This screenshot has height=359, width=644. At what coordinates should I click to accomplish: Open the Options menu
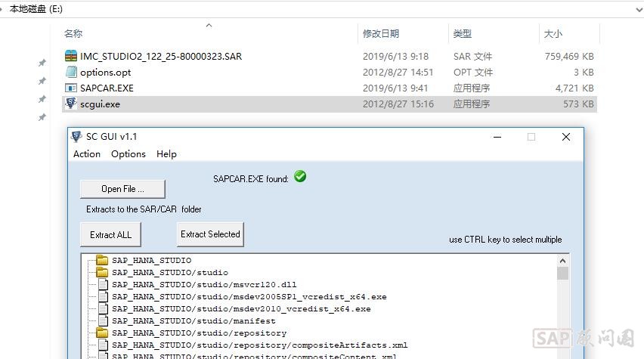(x=128, y=153)
